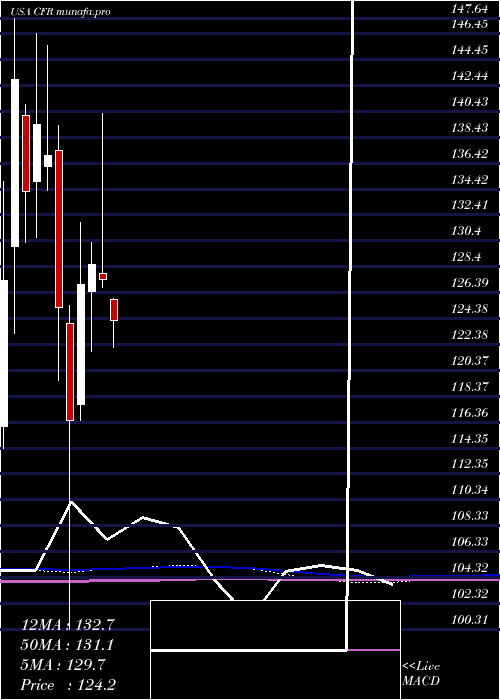The width and height of the screenshot is (500, 700).
Task: Click the 116.36 price axis label
Action: point(470,412)
